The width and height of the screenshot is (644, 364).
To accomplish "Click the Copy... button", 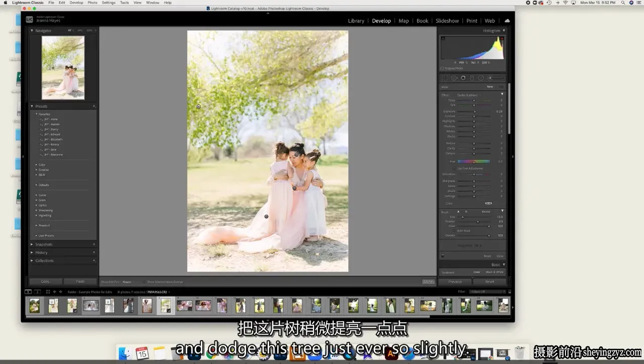I will click(45, 282).
